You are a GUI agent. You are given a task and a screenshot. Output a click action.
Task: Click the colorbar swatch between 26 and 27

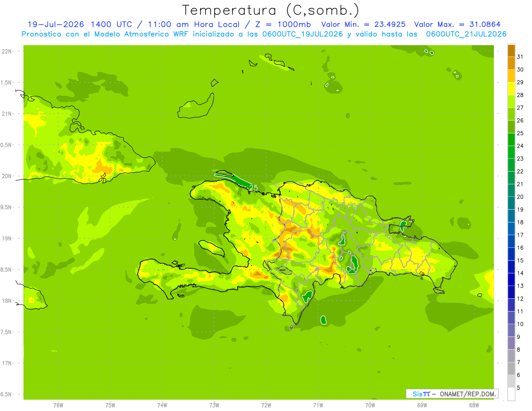pos(511,114)
